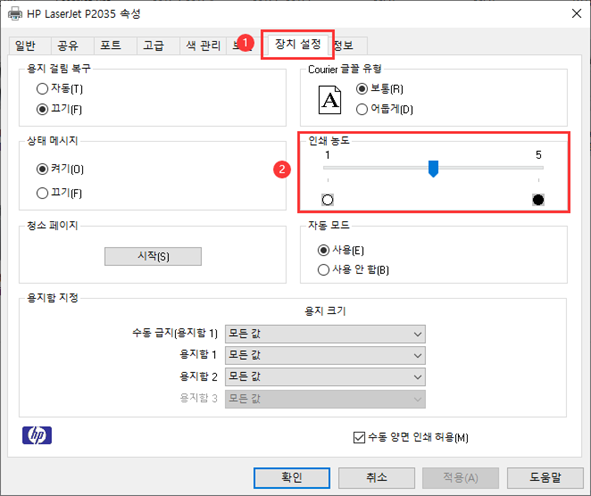Start cleaning page with 시작(S) button
Screen dimensions: 591x496
(153, 256)
